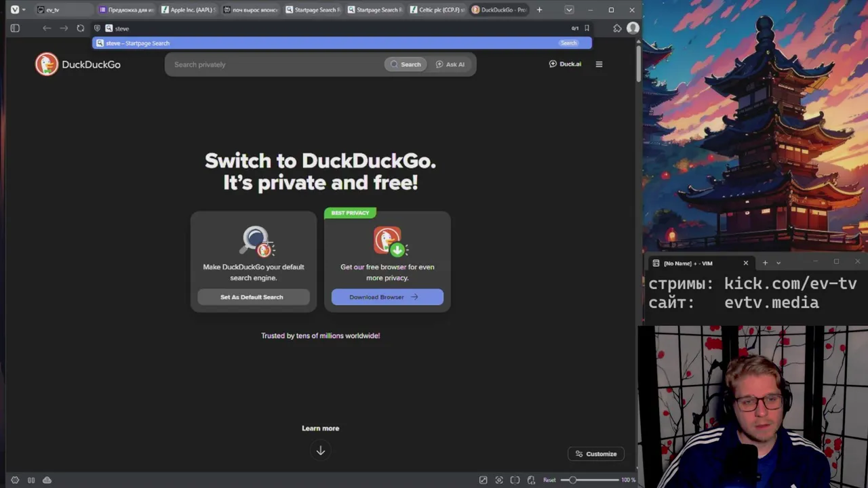Bookmark this page icon
The height and width of the screenshot is (488, 868).
click(x=587, y=28)
